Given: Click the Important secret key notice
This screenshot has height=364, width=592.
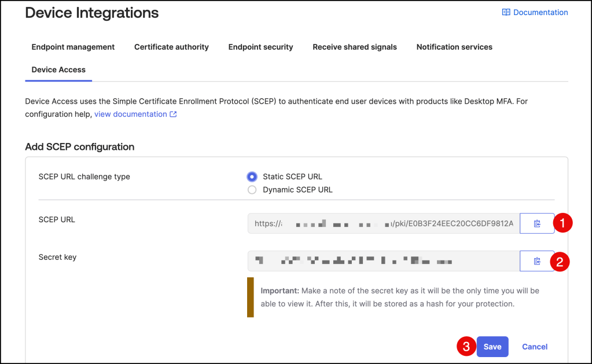Looking at the screenshot, I should point(399,297).
